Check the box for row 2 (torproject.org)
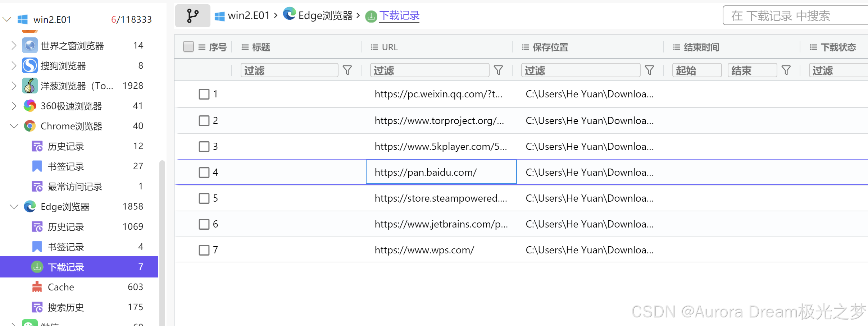This screenshot has width=868, height=326. 204,120
